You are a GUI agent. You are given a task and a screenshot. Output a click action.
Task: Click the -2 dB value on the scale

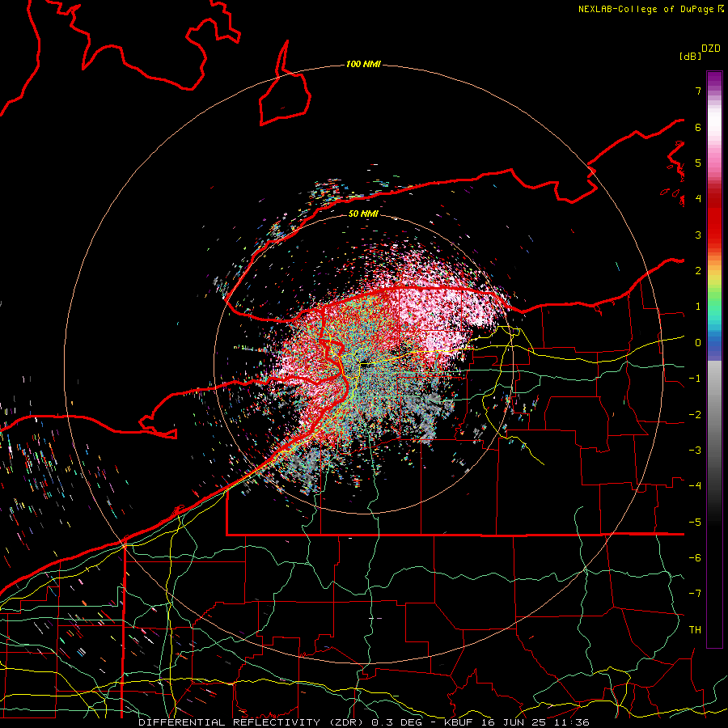pos(695,415)
